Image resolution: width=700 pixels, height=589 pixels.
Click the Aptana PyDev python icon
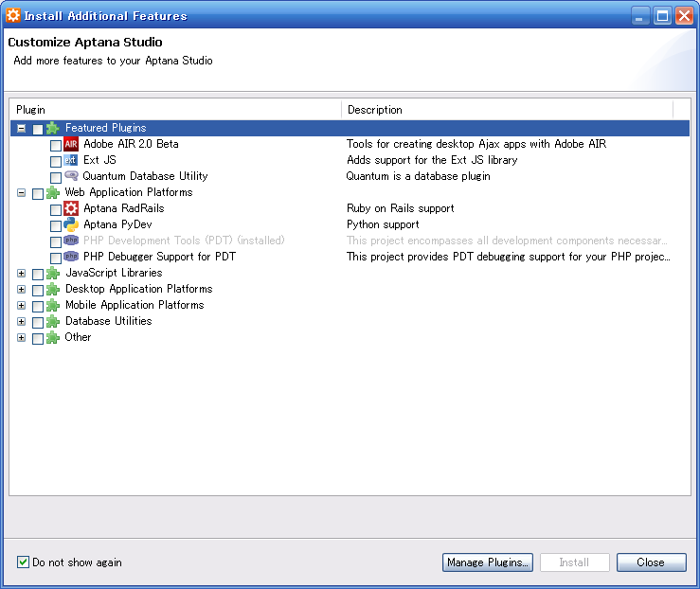(71, 224)
